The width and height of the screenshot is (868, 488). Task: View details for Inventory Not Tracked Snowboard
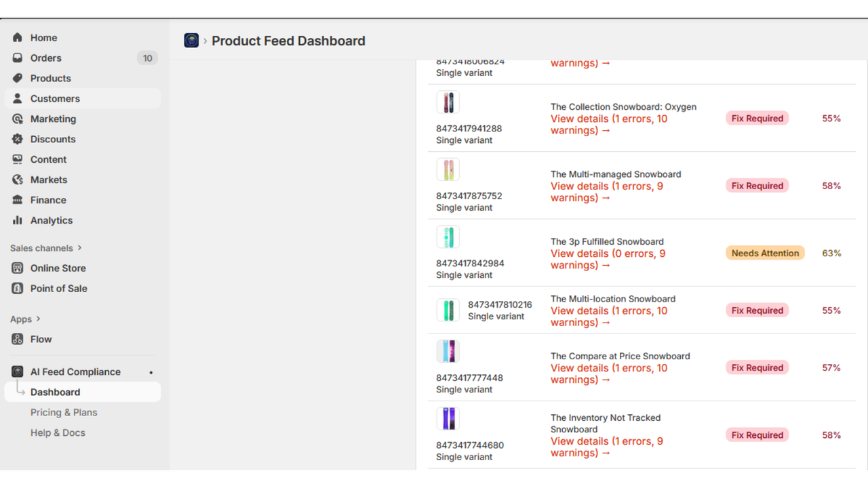(607, 447)
